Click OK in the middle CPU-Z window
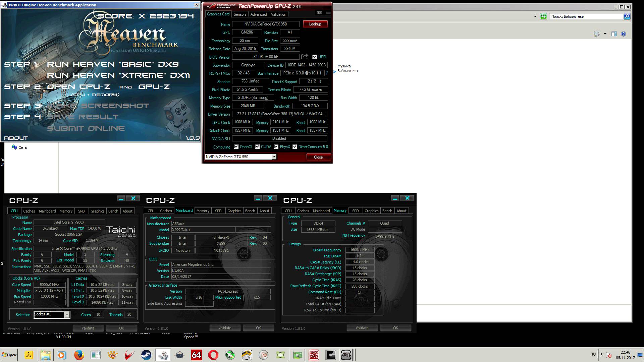 coord(258,328)
